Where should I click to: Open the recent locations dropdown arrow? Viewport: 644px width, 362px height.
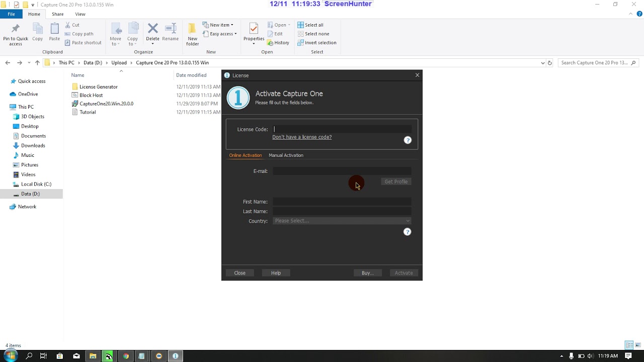pyautogui.click(x=28, y=63)
